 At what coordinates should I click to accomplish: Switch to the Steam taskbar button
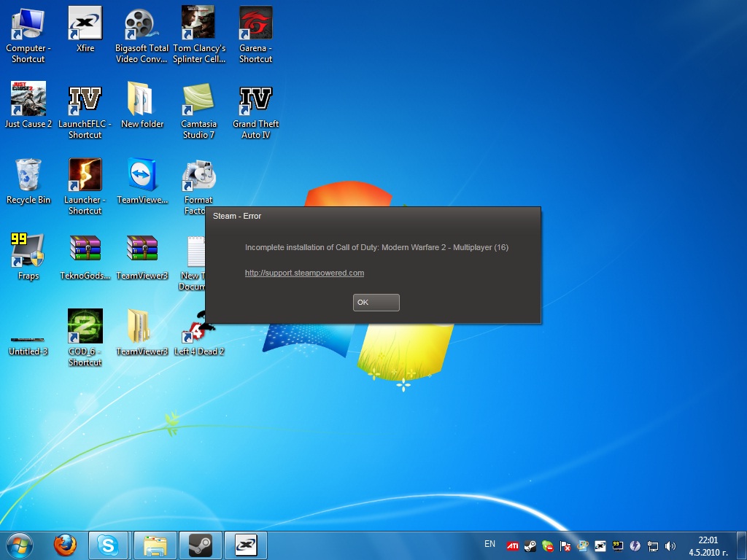200,545
